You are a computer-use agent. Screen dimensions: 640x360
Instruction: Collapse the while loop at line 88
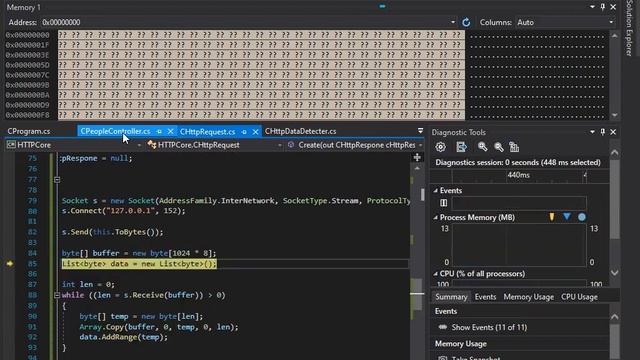(x=57, y=295)
